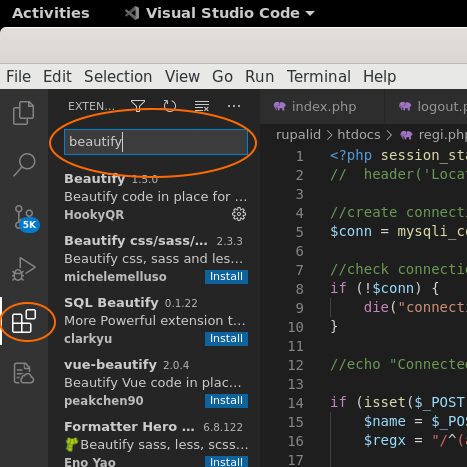
Task: Install SQL Beautify extension by clarkyu
Action: [226, 339]
